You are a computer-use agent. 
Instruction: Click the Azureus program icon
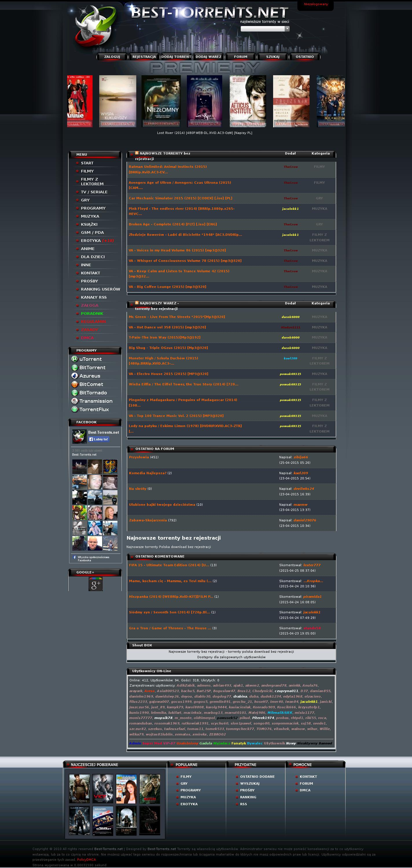coord(74,376)
